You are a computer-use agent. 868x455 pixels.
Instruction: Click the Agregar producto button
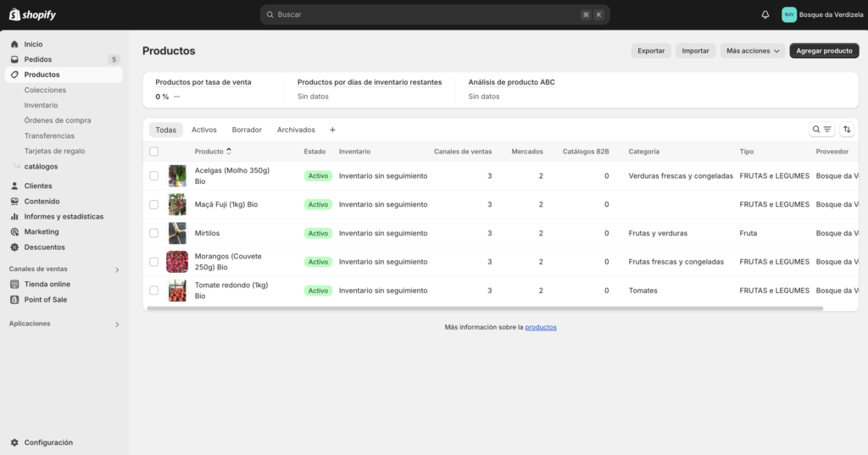(x=824, y=51)
